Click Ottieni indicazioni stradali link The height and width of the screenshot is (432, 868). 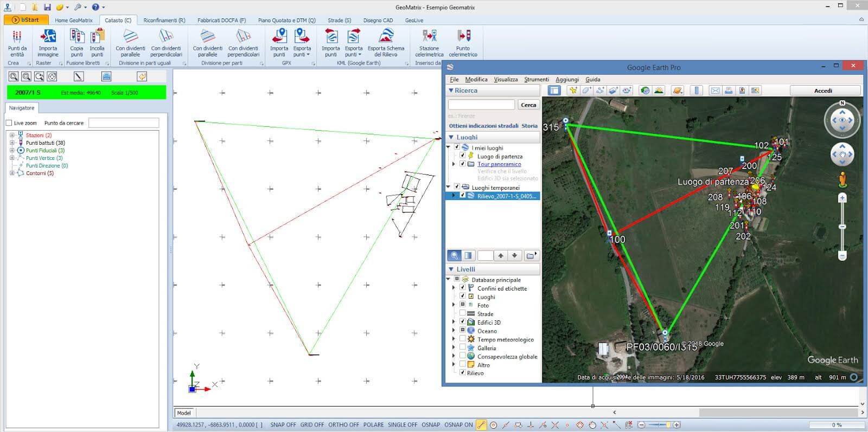click(483, 126)
